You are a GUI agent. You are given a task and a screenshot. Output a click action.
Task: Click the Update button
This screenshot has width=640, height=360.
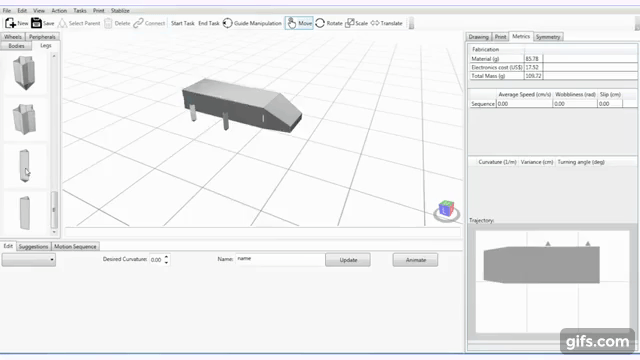348,260
